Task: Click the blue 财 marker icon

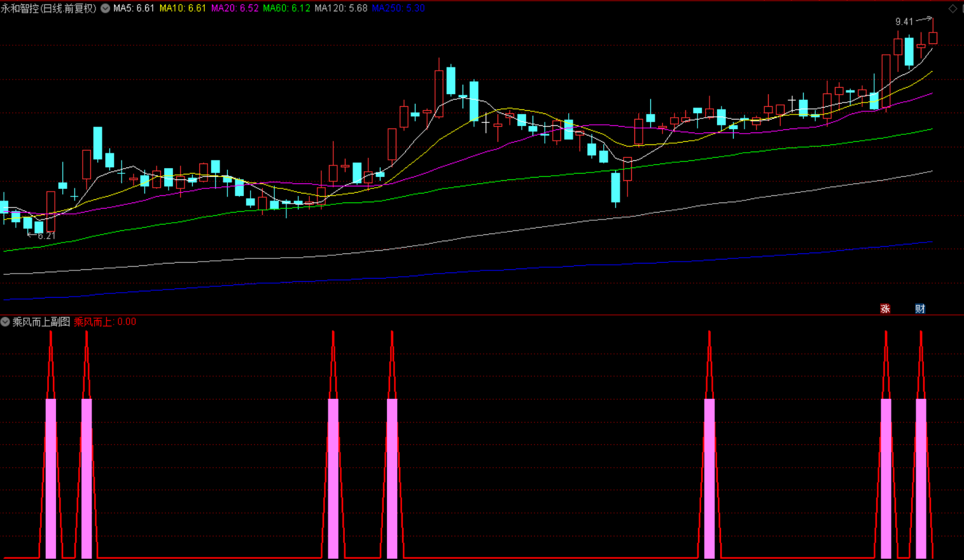Action: [x=920, y=309]
